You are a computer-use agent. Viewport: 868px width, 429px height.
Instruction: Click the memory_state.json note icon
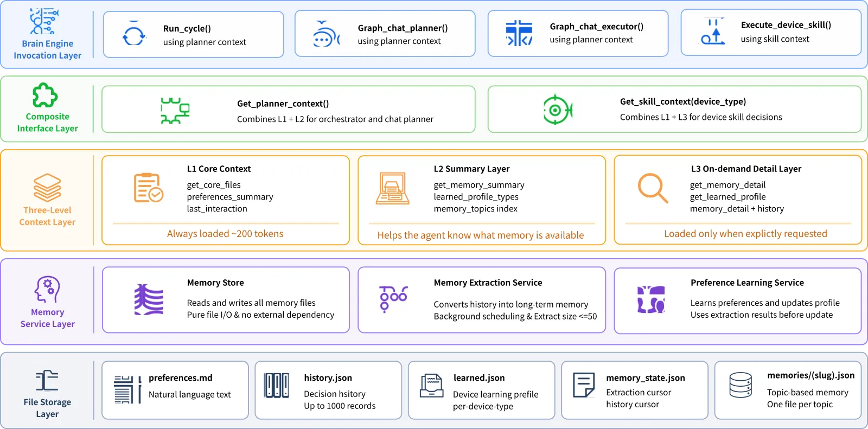coord(584,385)
